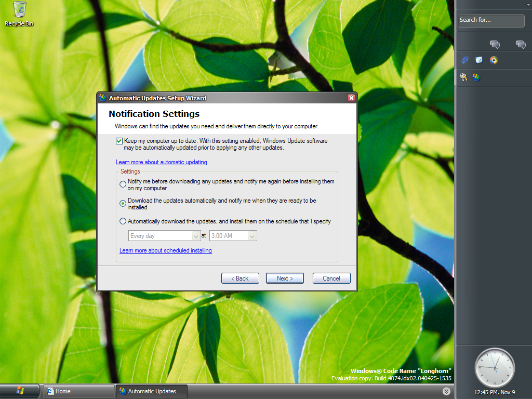This screenshot has height=399, width=532.
Task: Launch Internet Explorer from sidebar quick launch
Action: point(465,60)
